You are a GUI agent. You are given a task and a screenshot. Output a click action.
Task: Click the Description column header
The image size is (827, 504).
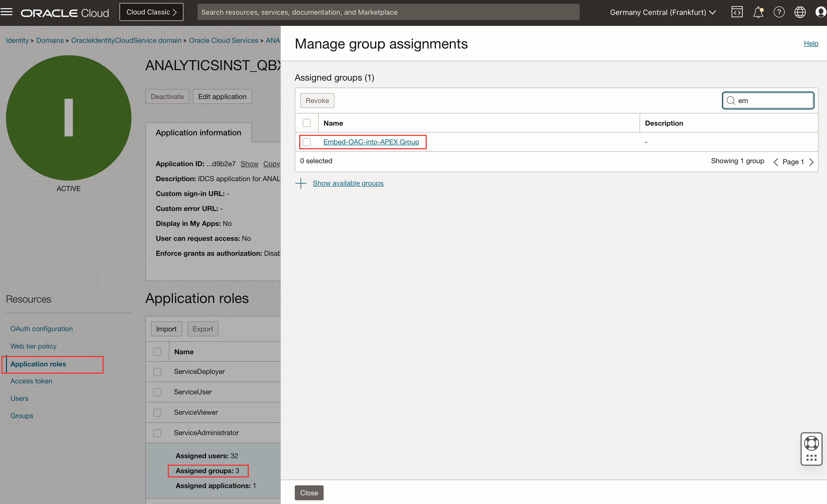pos(663,123)
